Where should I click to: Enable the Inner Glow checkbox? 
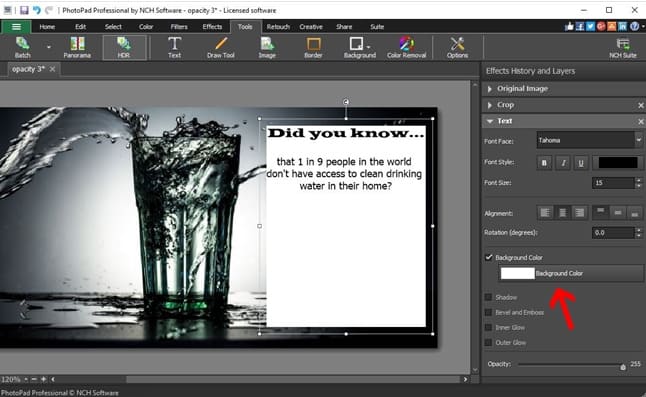(489, 328)
